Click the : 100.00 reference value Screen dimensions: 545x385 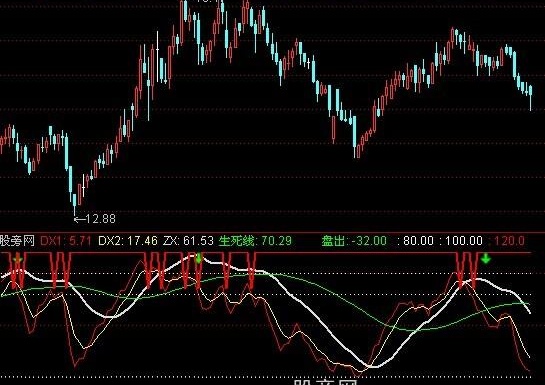click(x=461, y=240)
